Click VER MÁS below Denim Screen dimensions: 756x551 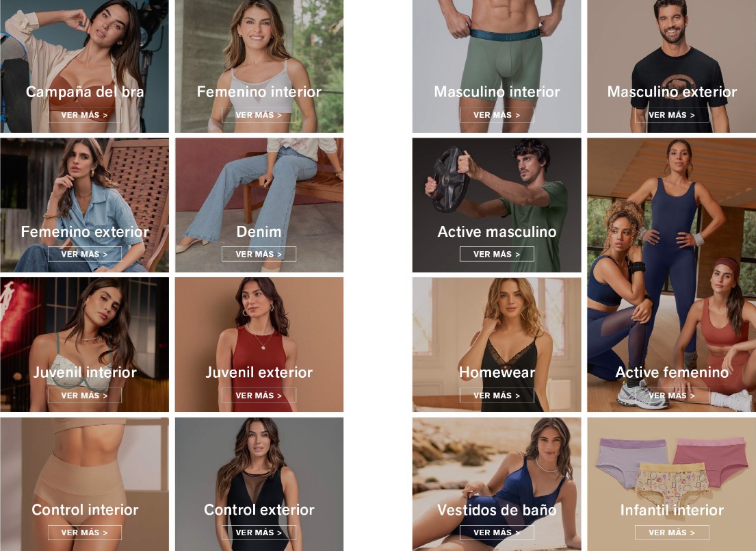tap(259, 254)
